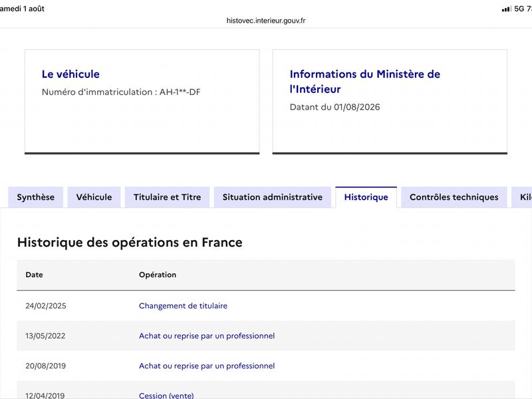Click the Opération column header
Screen dimensions: 532x399
click(158, 275)
